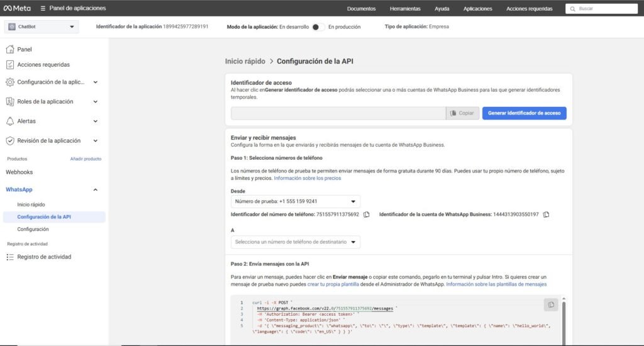This screenshot has height=346, width=644.
Task: Open Información sobre los precios link
Action: click(x=307, y=178)
